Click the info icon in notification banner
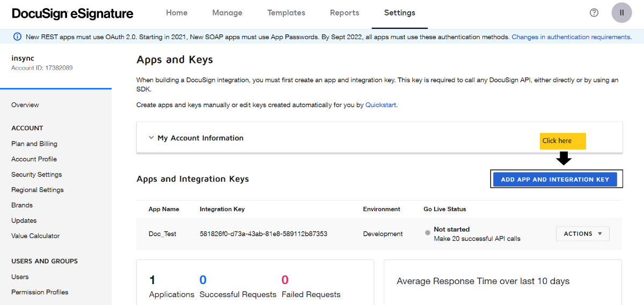 [x=17, y=37]
